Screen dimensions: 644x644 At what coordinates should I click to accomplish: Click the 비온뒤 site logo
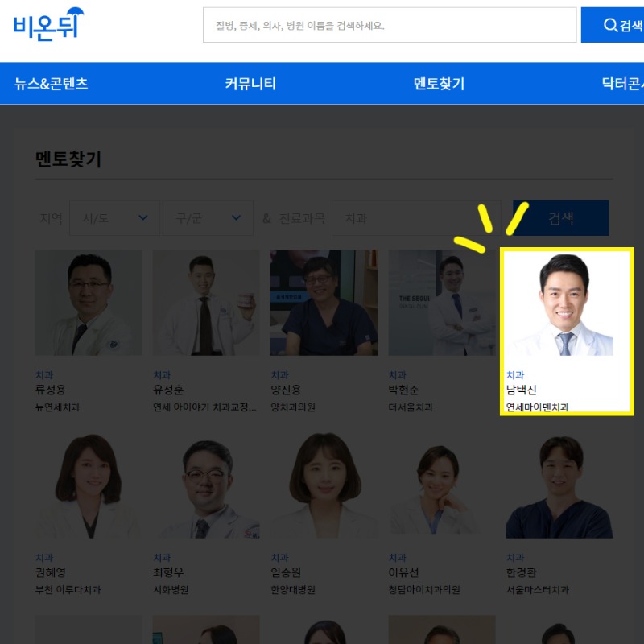48,25
